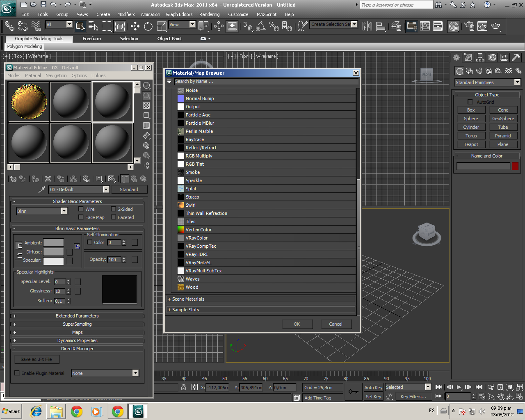
Task: Click the Specular color swatch
Action: 54,261
